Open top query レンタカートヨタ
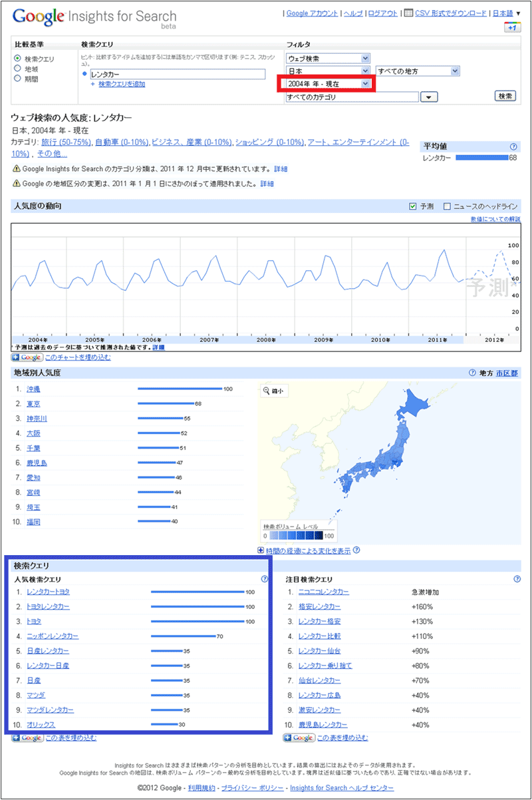Viewport: 532px width, 800px height. [x=48, y=592]
